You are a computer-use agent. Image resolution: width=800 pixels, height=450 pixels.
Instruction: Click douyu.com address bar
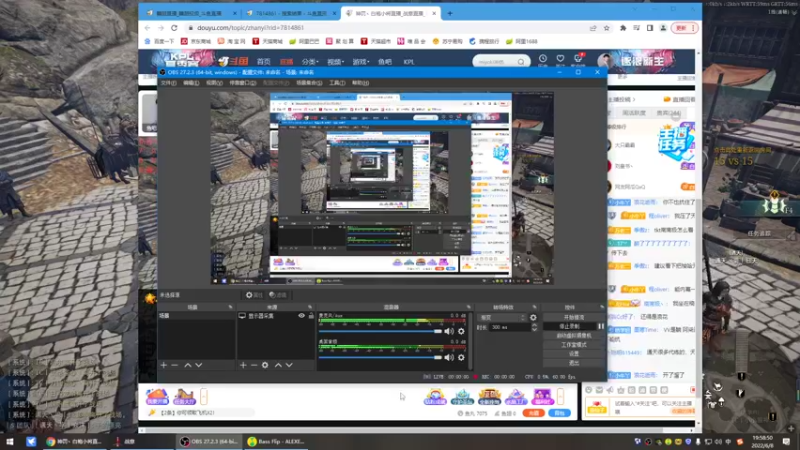(388, 28)
